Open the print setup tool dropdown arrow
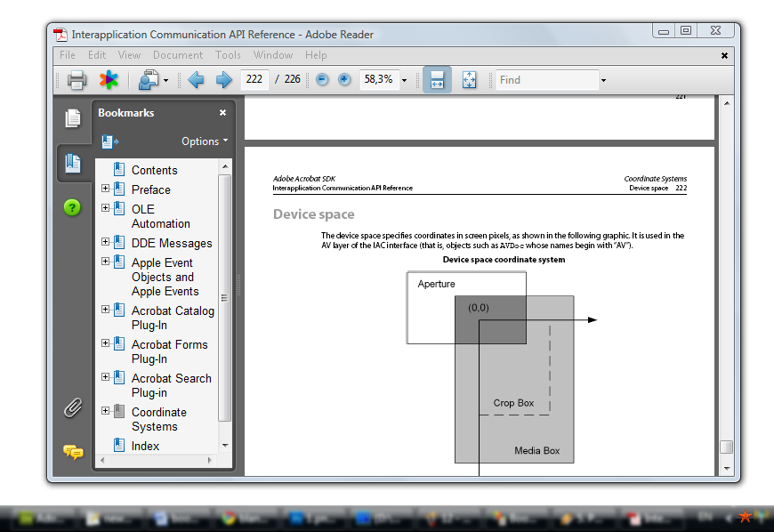 [165, 80]
